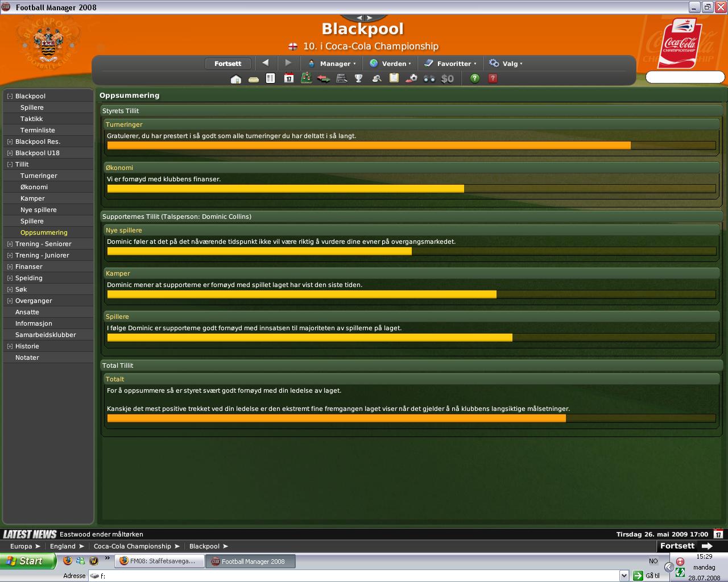
Task: Open the binoculars scouting icon
Action: 429,79
